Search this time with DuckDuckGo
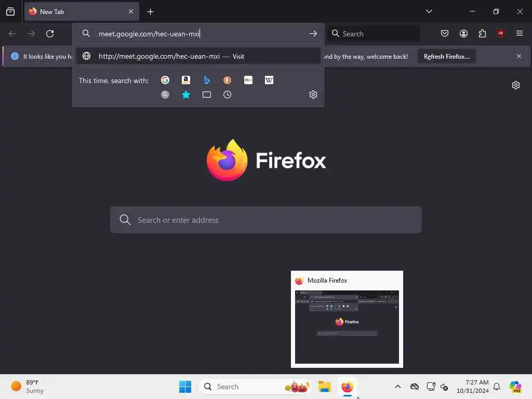The image size is (532, 399). point(228,80)
